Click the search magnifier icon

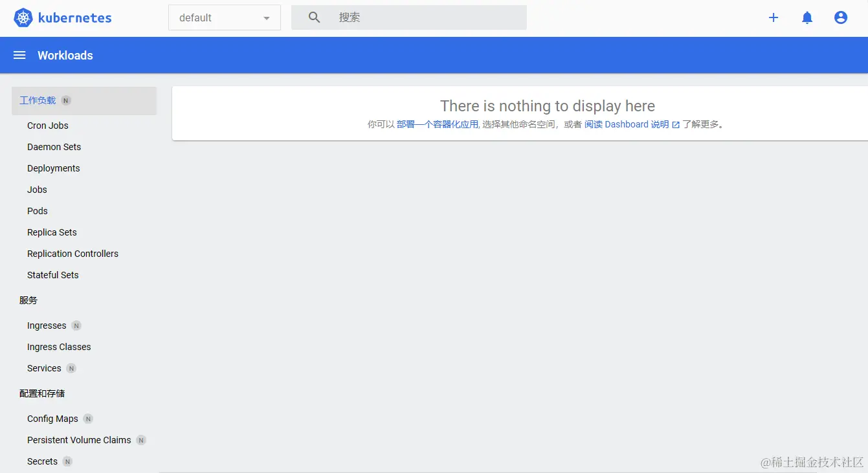point(315,17)
